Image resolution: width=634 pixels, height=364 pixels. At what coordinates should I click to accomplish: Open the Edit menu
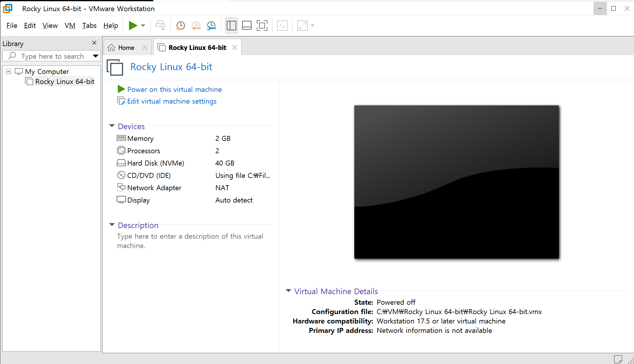pos(30,26)
